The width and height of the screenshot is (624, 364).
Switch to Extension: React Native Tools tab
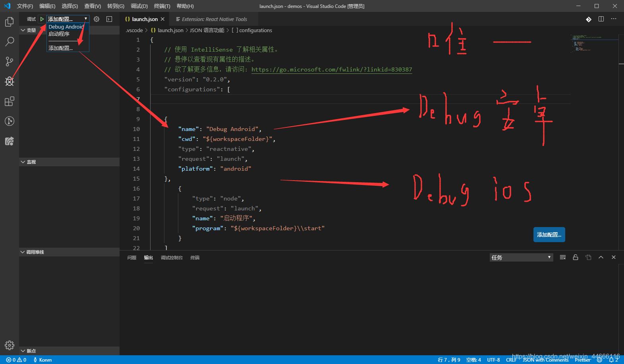click(x=214, y=19)
